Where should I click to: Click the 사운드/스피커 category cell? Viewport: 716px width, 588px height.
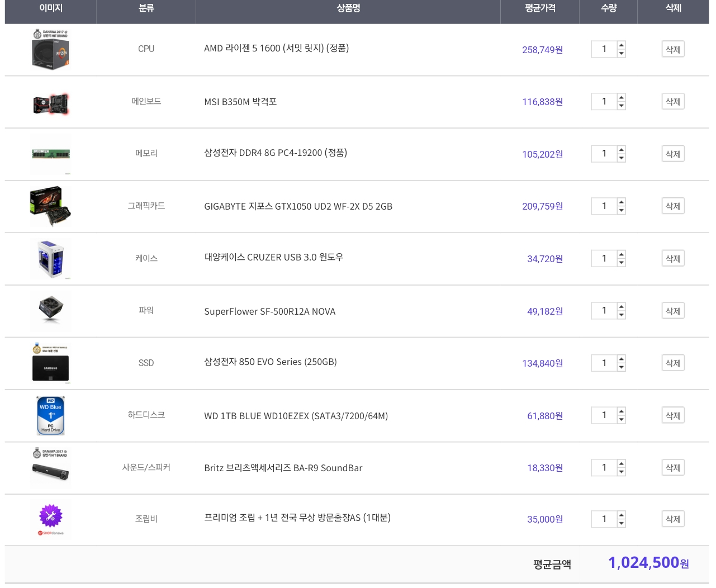point(146,467)
